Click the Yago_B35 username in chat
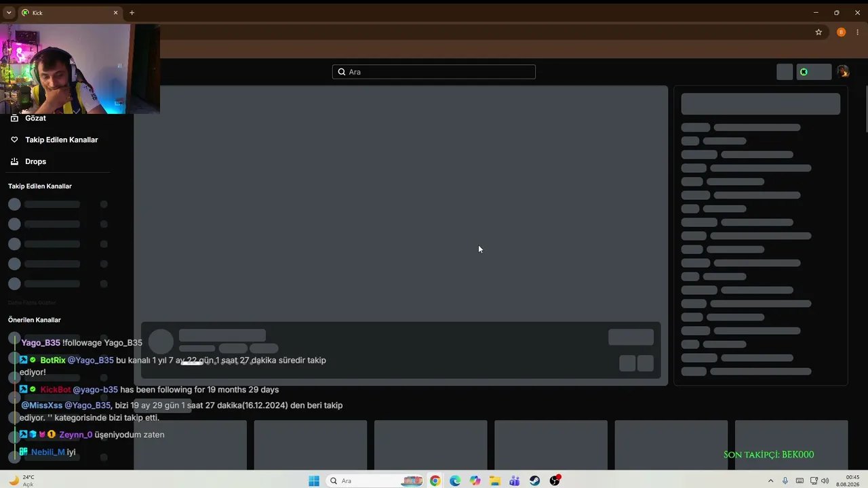 click(x=41, y=343)
